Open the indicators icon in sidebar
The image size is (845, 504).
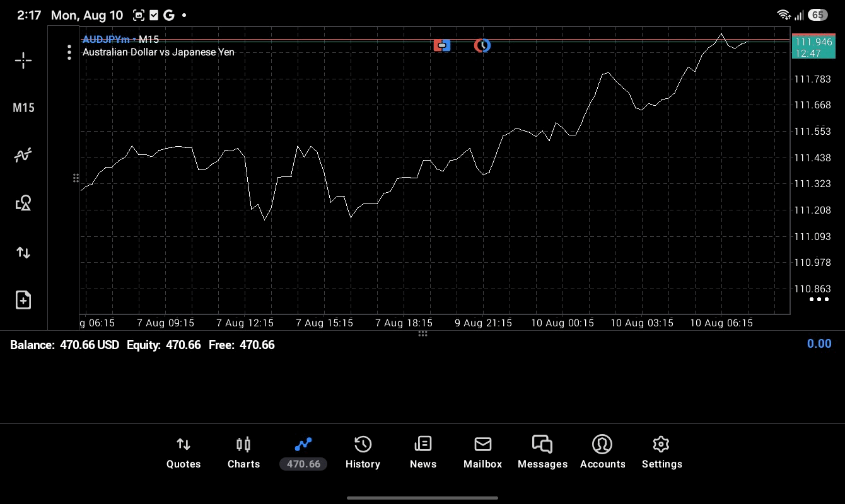(x=23, y=155)
